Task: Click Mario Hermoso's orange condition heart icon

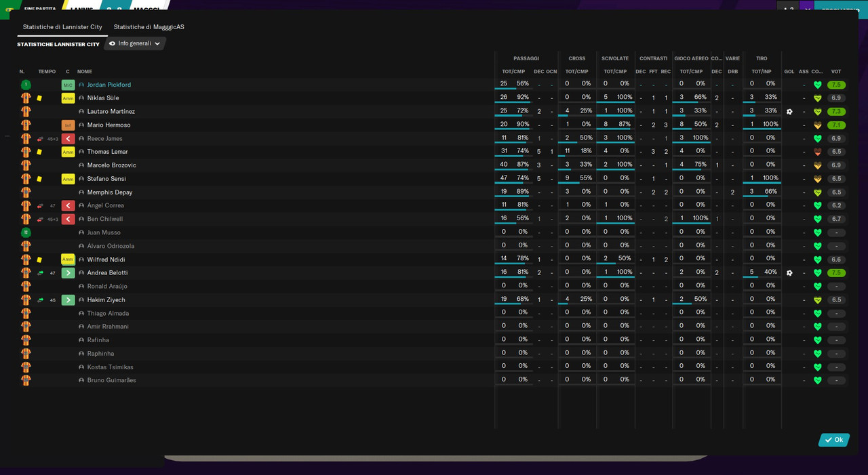Action: click(818, 125)
